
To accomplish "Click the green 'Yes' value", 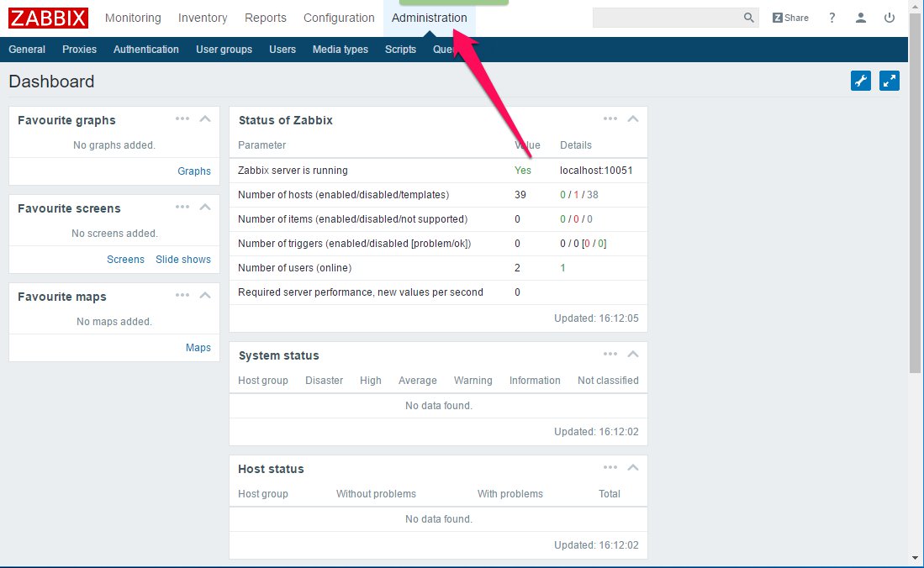I will click(x=523, y=171).
